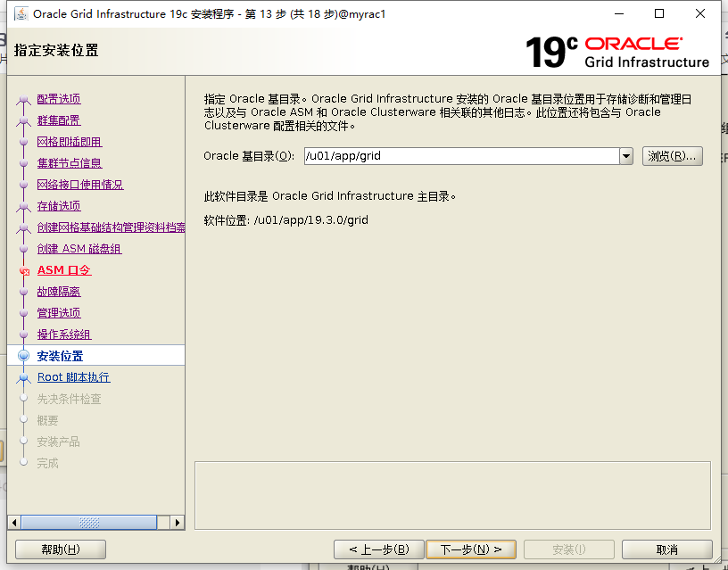Screen dimensions: 728x570
Task: Open the 集群节点信息 step
Action: 70,163
